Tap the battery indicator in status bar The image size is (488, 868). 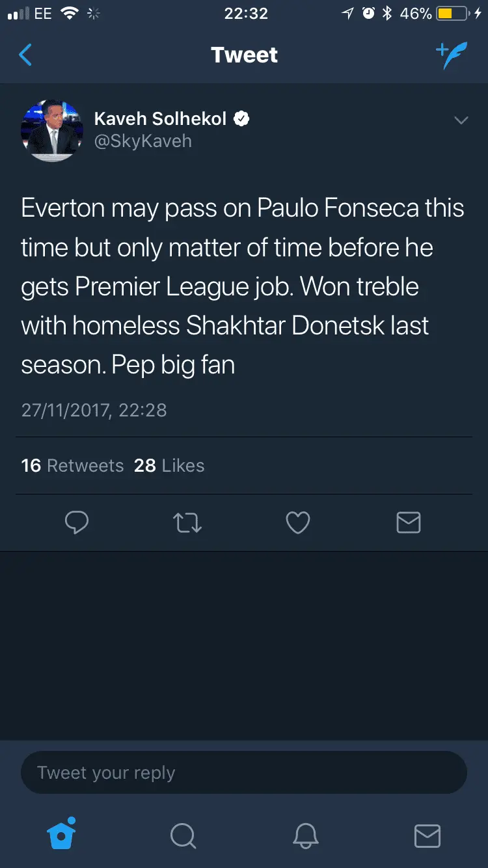coord(453,14)
